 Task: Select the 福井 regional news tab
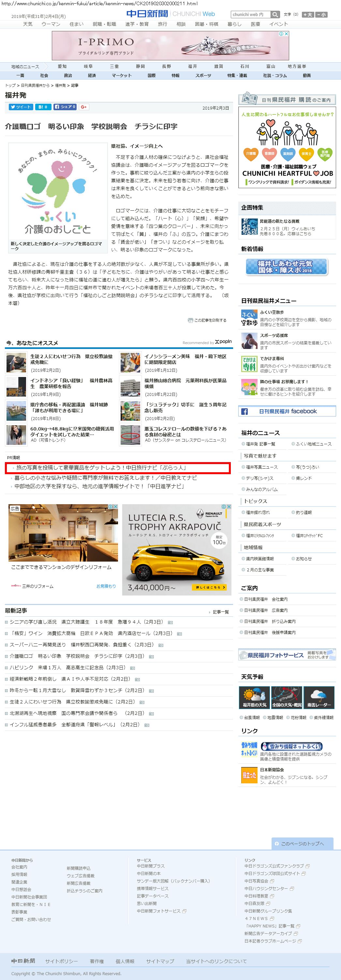192,66
